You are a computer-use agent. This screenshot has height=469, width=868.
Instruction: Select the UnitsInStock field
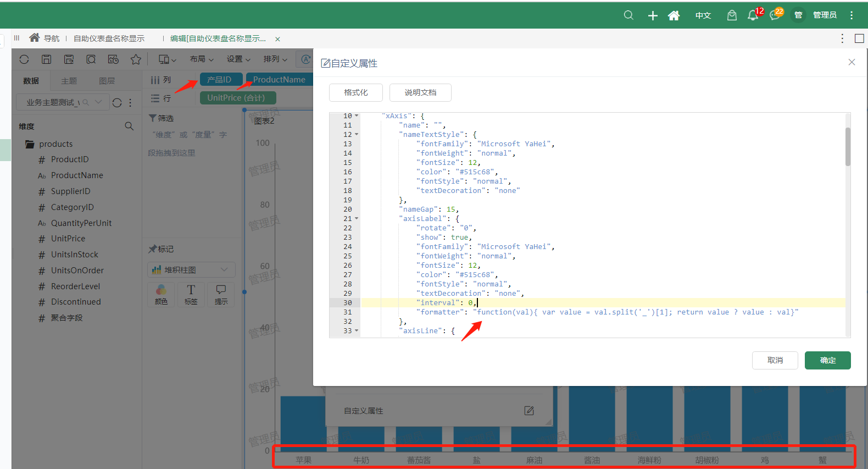point(75,255)
